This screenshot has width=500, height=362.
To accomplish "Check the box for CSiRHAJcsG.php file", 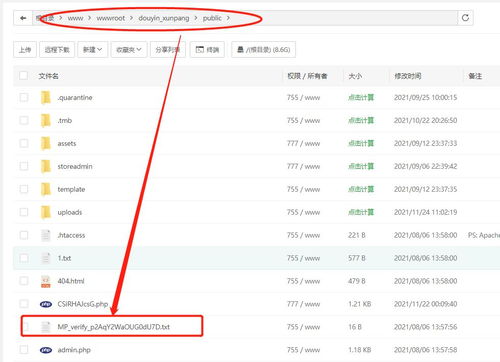I will [24, 304].
